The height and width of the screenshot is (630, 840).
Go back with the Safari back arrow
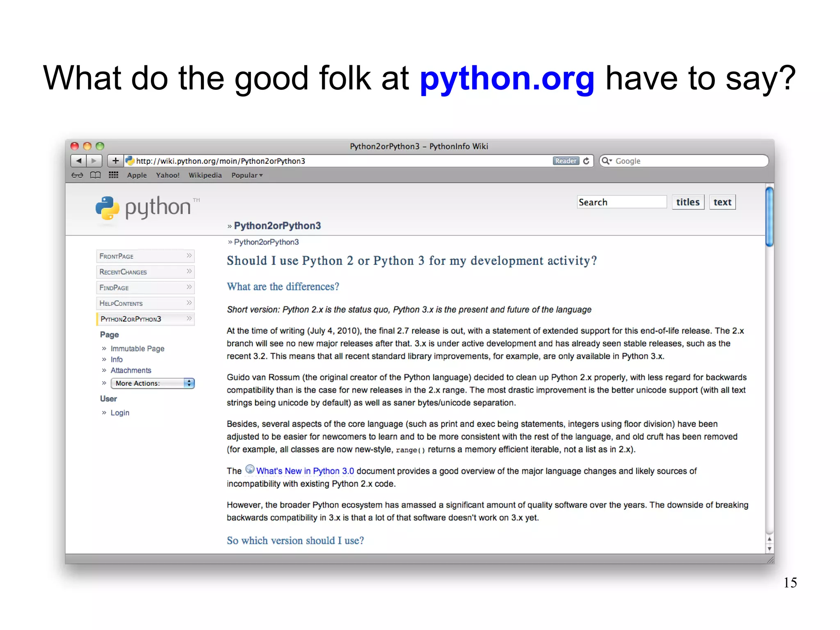[79, 161]
